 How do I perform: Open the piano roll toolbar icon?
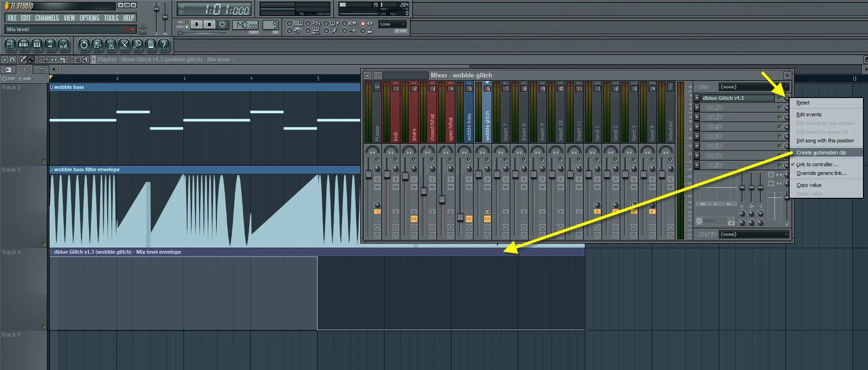tap(37, 44)
